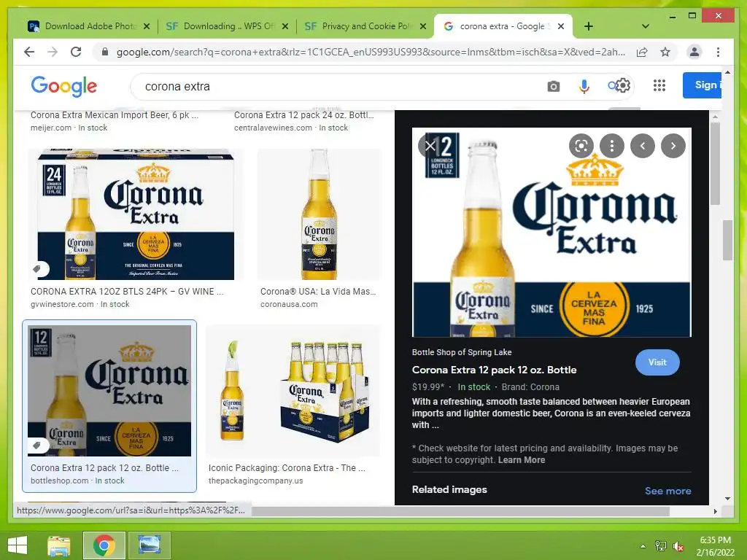The height and width of the screenshot is (560, 747).
Task: Open new browser tab
Action: 589,26
